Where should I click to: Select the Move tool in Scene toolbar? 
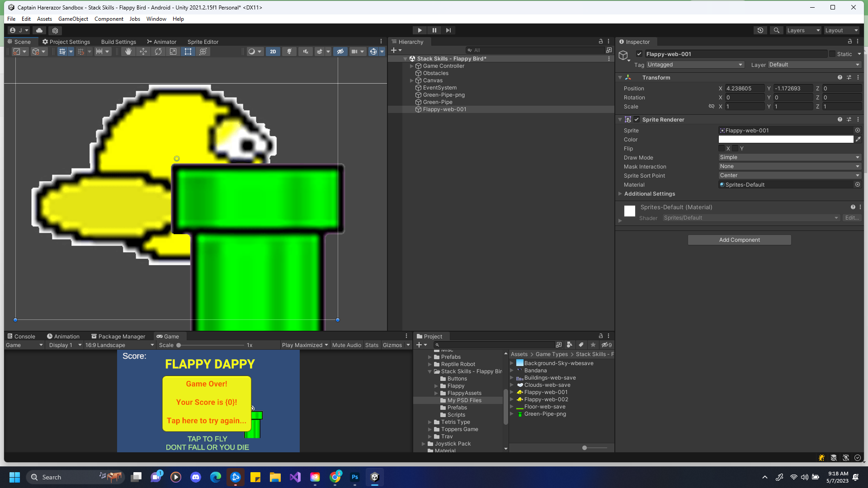pos(143,52)
